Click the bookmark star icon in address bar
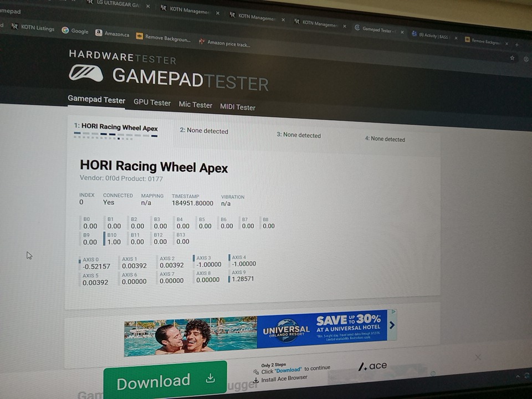Viewport: 532px width, 399px height. pyautogui.click(x=511, y=58)
